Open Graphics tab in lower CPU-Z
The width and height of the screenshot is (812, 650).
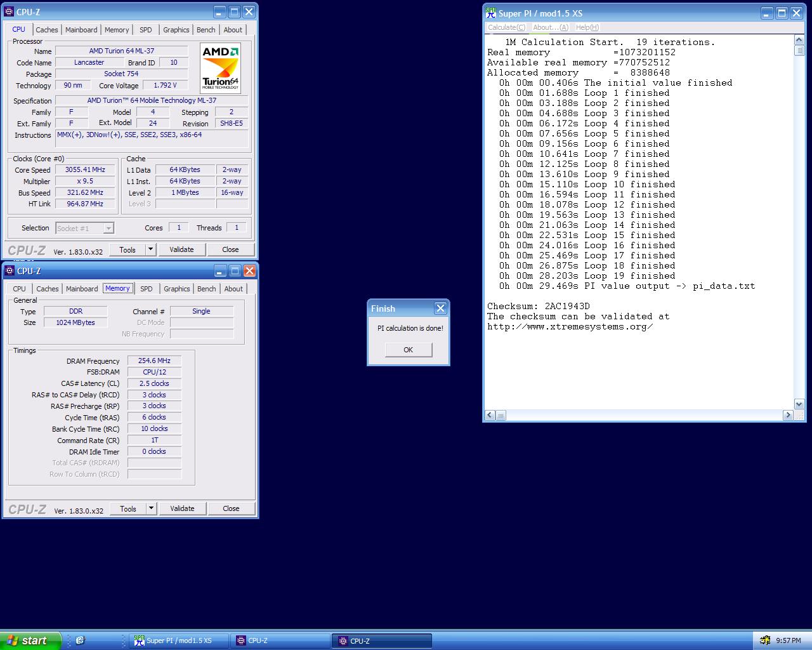pyautogui.click(x=176, y=289)
